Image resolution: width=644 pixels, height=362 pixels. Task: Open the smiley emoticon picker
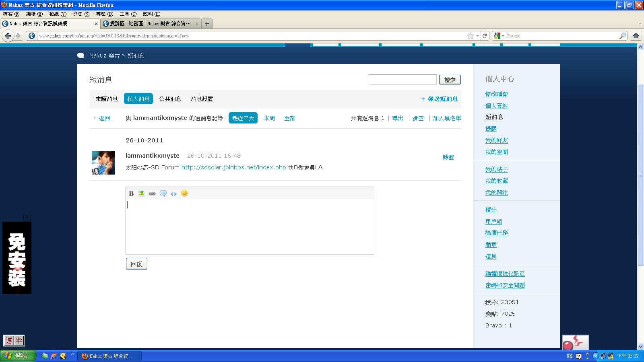[184, 193]
